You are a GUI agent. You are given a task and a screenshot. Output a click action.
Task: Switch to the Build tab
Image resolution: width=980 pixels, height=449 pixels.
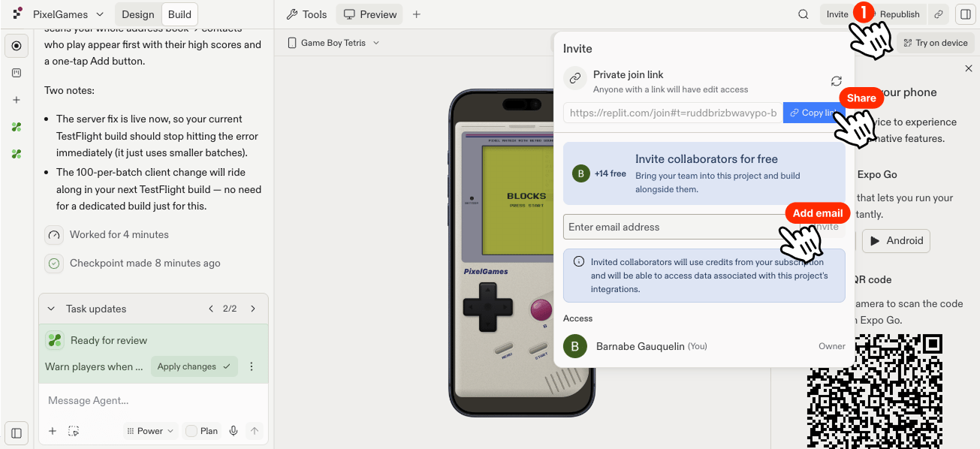click(x=179, y=14)
